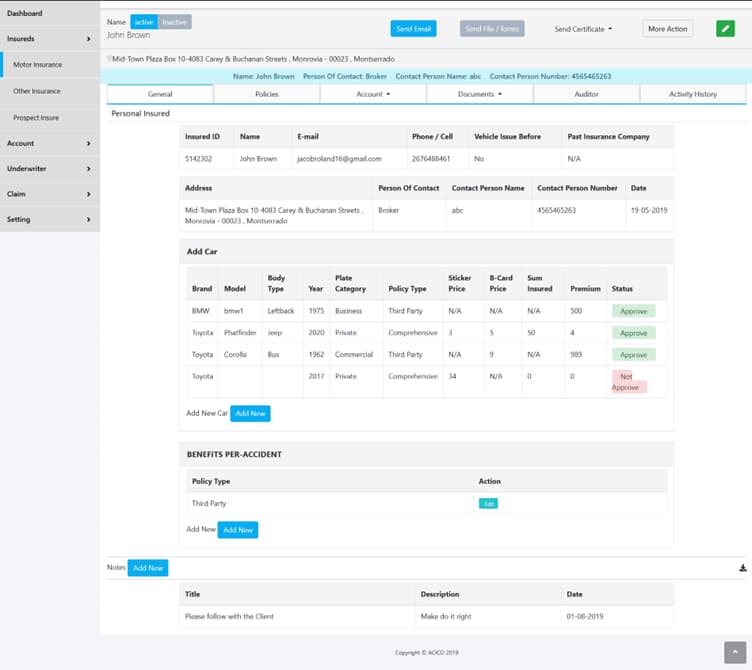Image resolution: width=752 pixels, height=670 pixels.
Task: Click the Leftback body type cell
Action: coord(281,311)
